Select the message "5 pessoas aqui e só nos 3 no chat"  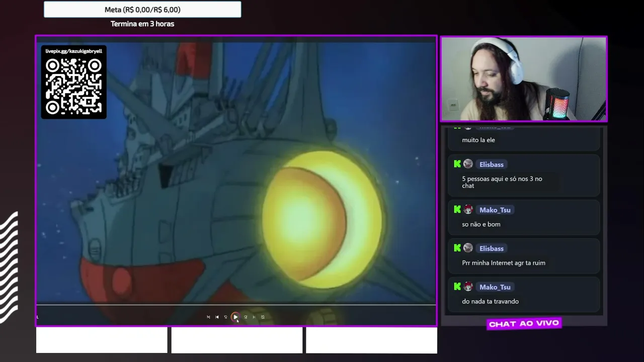click(x=502, y=182)
